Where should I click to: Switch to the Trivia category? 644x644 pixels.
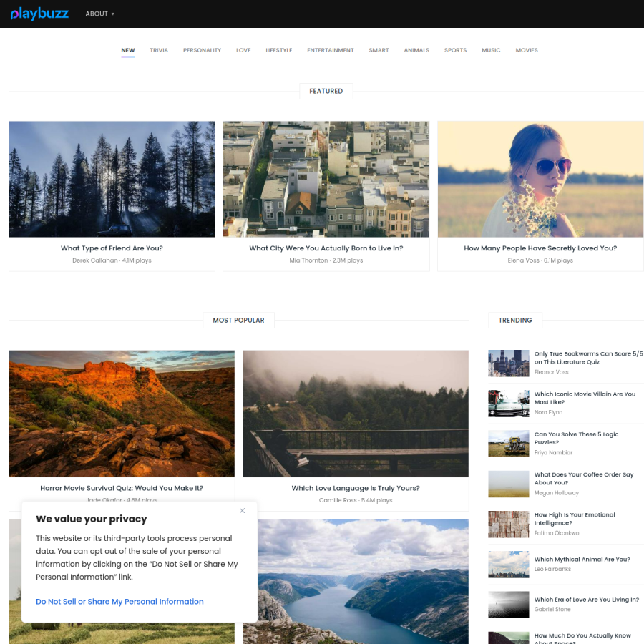coord(159,50)
